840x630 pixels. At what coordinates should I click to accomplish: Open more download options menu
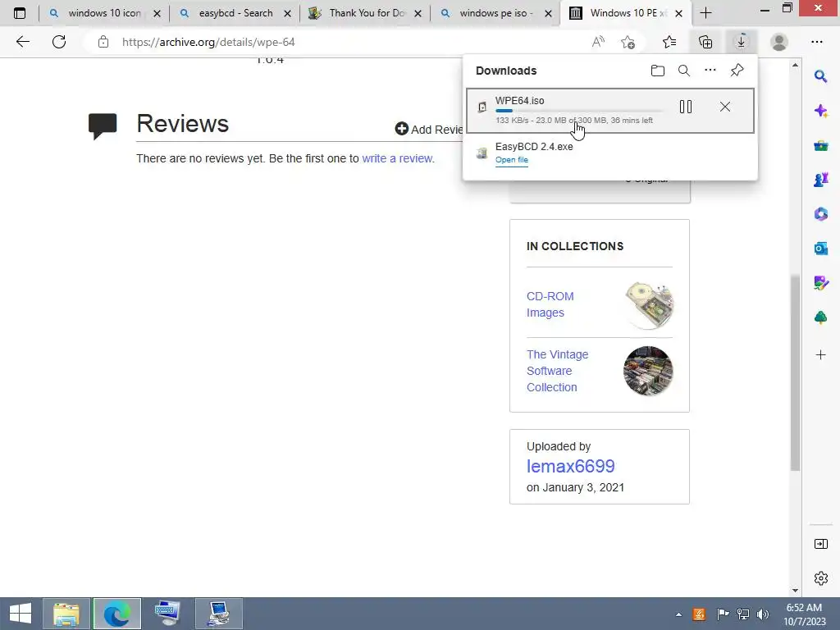tap(710, 71)
